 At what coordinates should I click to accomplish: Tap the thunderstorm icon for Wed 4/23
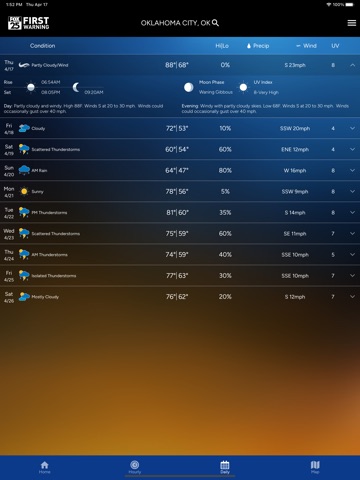tap(24, 233)
